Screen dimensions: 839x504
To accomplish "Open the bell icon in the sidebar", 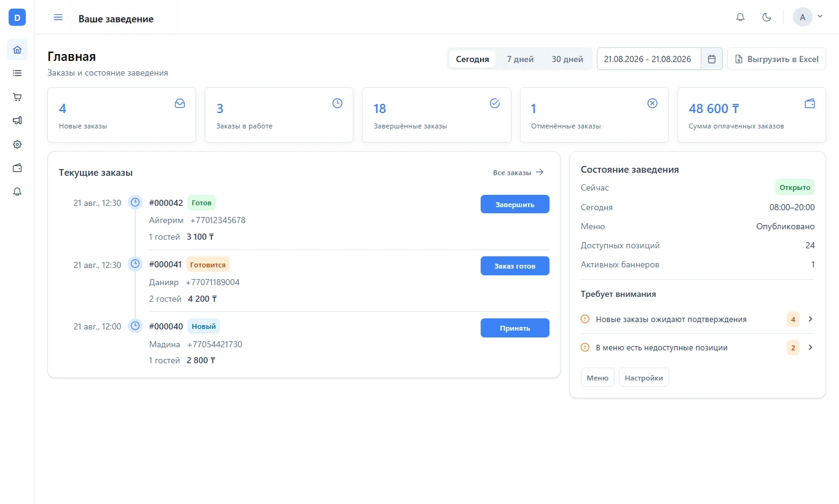I will 17,192.
